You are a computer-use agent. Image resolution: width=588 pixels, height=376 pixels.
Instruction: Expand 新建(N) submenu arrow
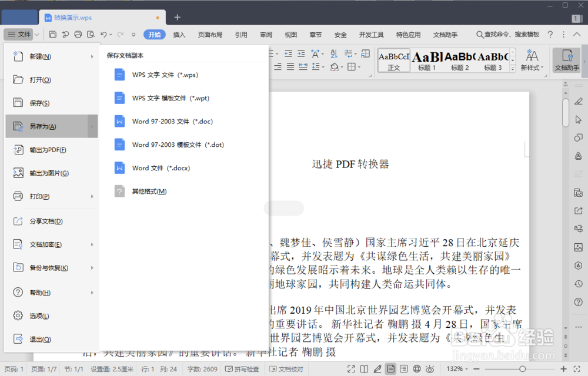[92, 56]
